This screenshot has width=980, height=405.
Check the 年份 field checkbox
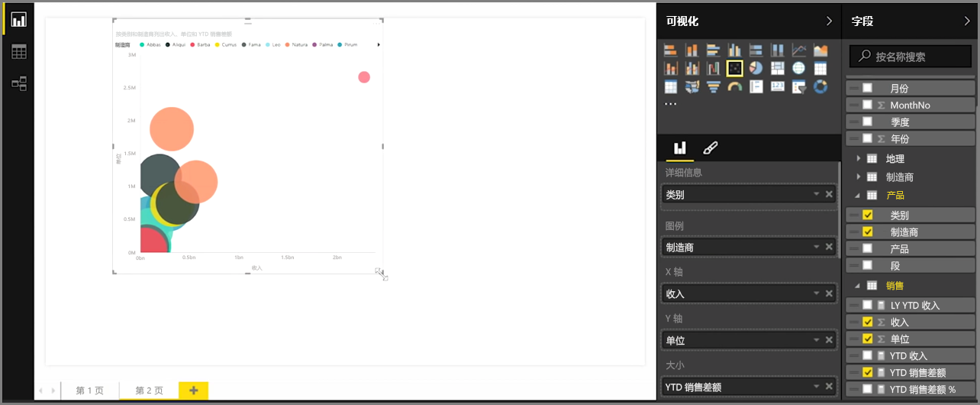click(x=867, y=138)
